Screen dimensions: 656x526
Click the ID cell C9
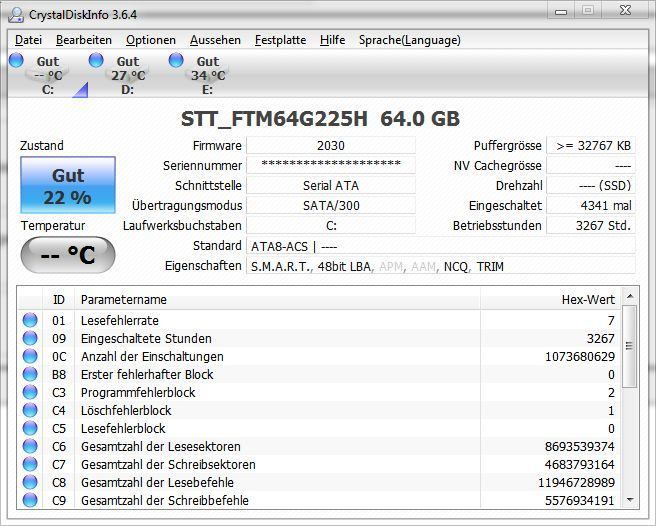click(59, 500)
